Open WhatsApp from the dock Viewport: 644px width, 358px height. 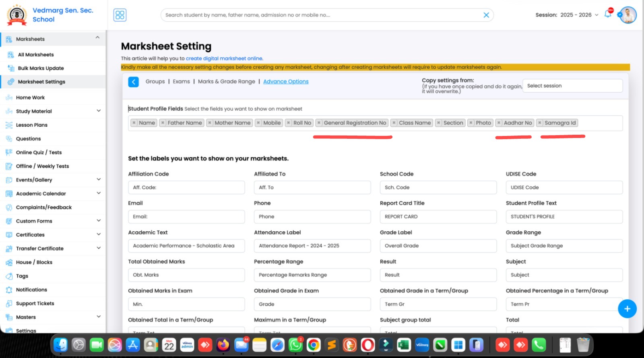295,345
